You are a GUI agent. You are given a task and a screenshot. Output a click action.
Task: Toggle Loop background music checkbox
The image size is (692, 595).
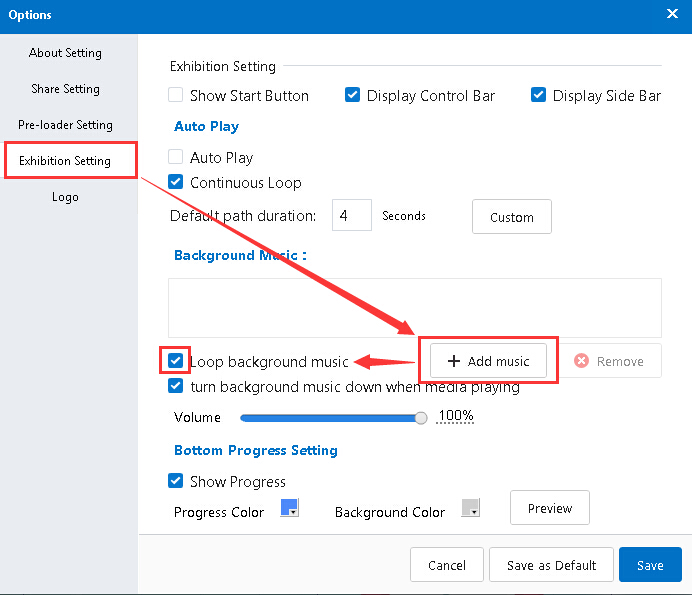[176, 361]
